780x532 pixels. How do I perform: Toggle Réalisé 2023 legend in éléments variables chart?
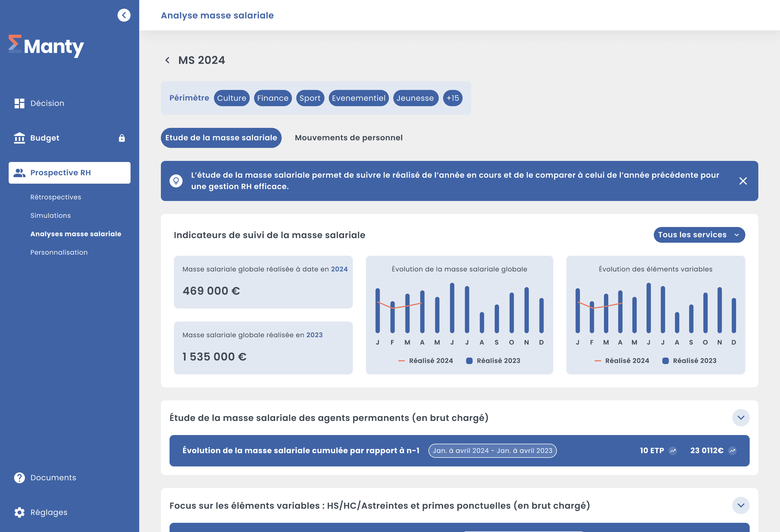point(689,361)
